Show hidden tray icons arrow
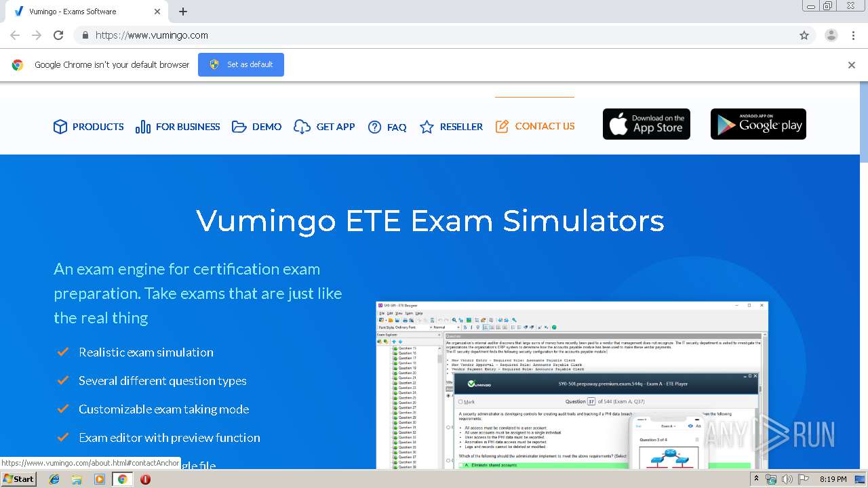This screenshot has height=488, width=868. [757, 479]
